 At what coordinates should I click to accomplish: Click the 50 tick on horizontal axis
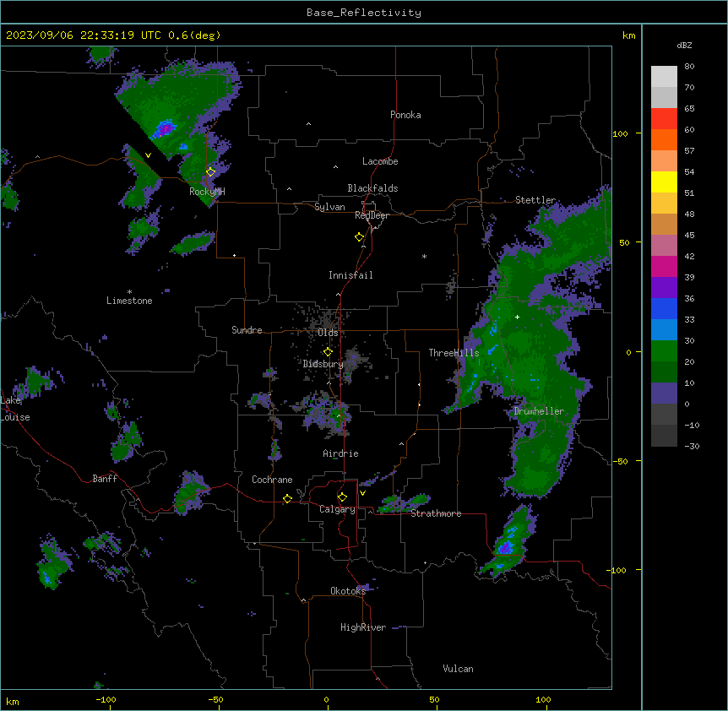point(434,699)
